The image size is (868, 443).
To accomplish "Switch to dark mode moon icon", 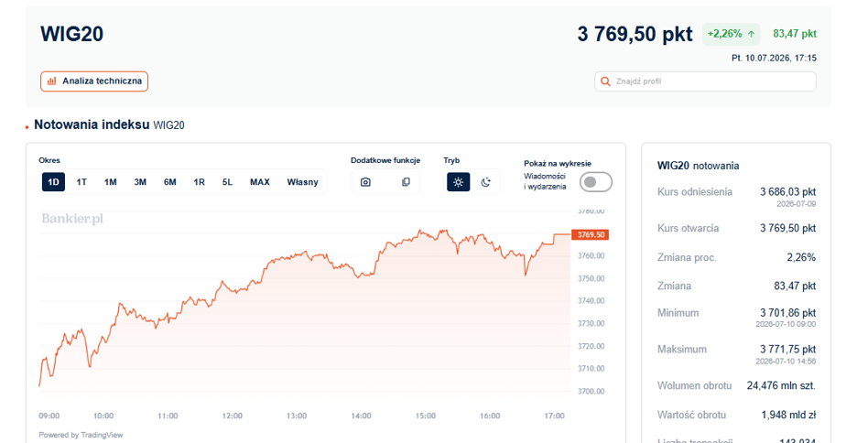I will 486,182.
